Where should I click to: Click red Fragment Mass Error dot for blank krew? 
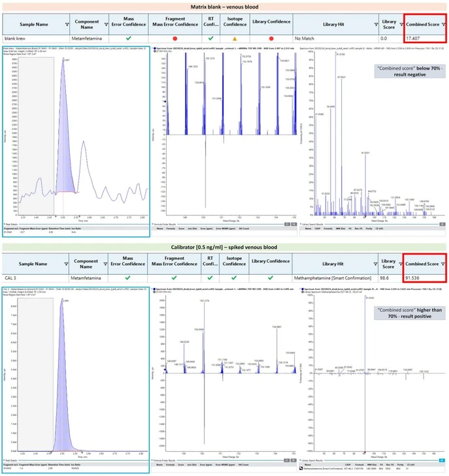pyautogui.click(x=175, y=39)
